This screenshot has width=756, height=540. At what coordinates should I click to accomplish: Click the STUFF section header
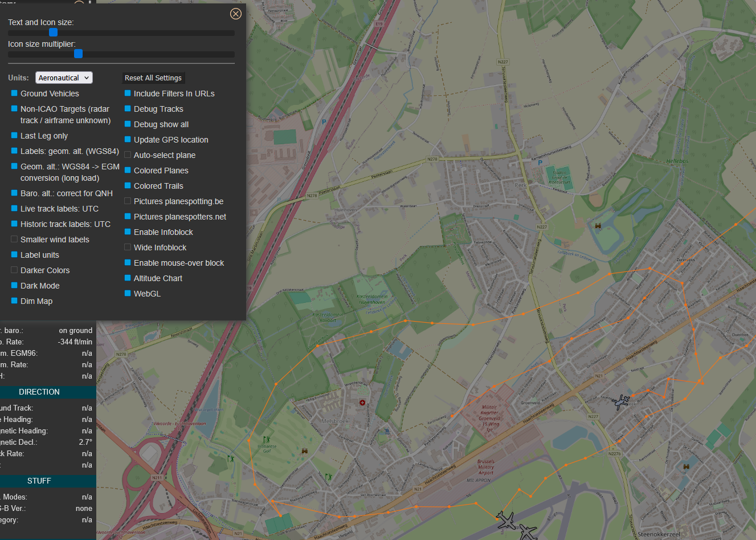click(39, 481)
